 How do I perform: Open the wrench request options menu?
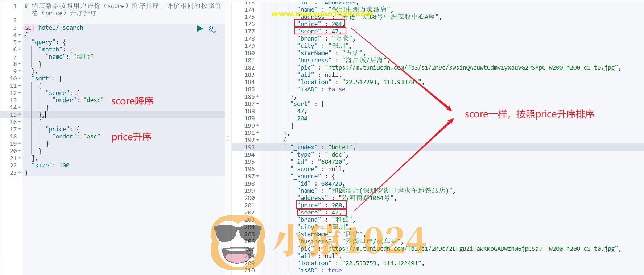coord(212,29)
